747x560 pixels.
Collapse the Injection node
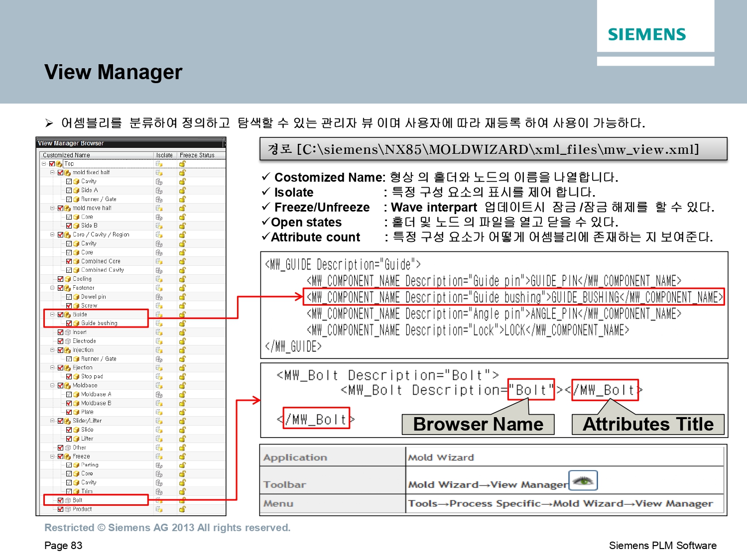[52, 350]
